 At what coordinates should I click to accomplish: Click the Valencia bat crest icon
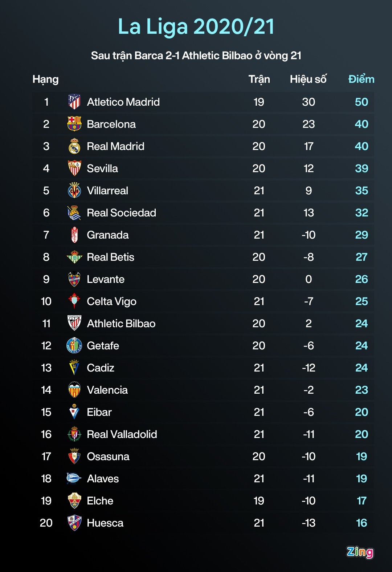coord(74,390)
